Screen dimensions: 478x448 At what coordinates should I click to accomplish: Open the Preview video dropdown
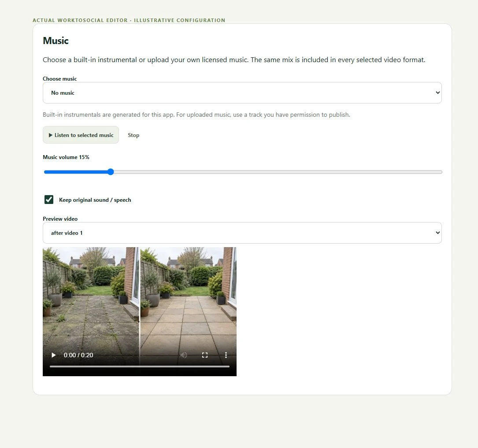tap(242, 233)
